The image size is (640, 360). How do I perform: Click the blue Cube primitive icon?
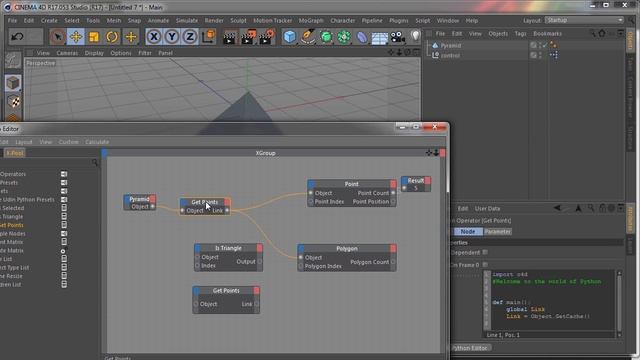coord(289,37)
